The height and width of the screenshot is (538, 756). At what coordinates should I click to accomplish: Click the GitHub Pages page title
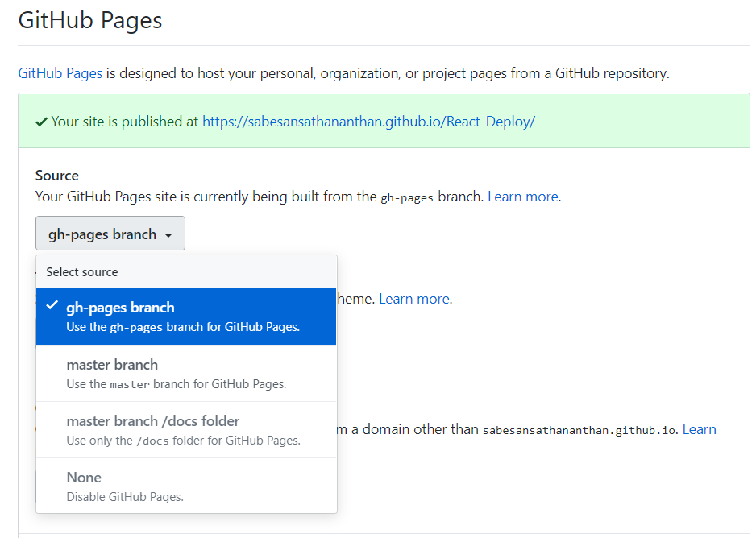pyautogui.click(x=90, y=21)
